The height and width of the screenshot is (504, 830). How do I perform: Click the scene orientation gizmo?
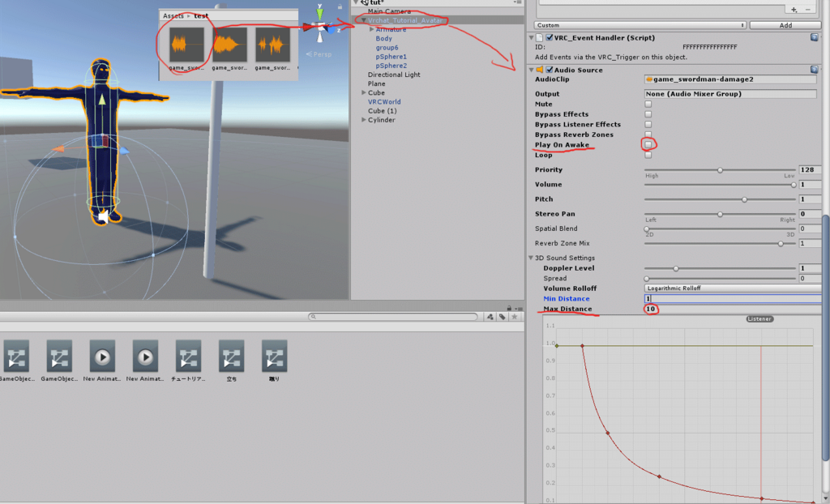point(320,23)
